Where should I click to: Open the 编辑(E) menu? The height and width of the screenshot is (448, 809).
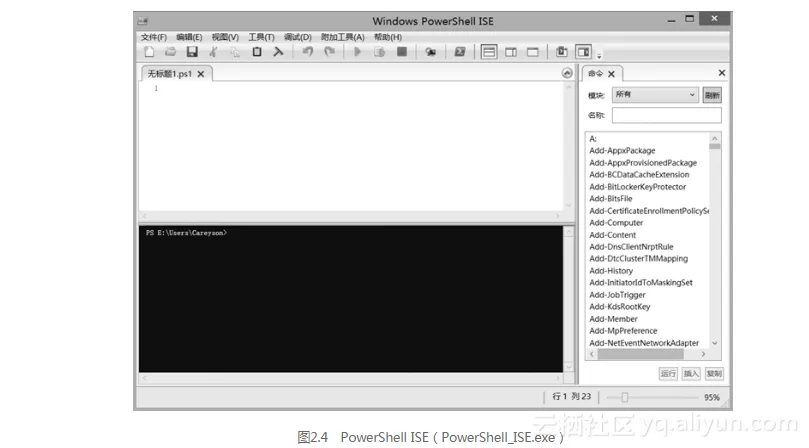coord(189,37)
